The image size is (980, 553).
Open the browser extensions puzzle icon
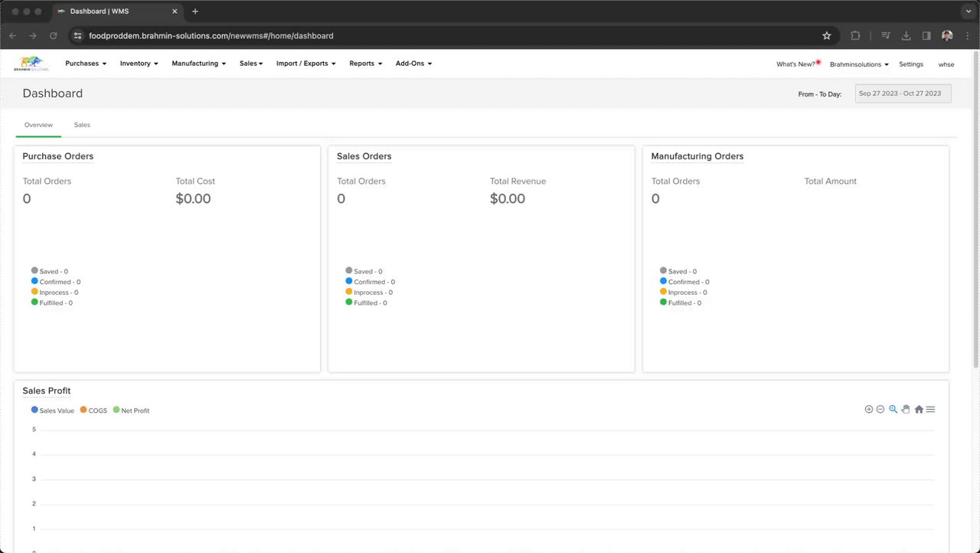[x=855, y=35]
